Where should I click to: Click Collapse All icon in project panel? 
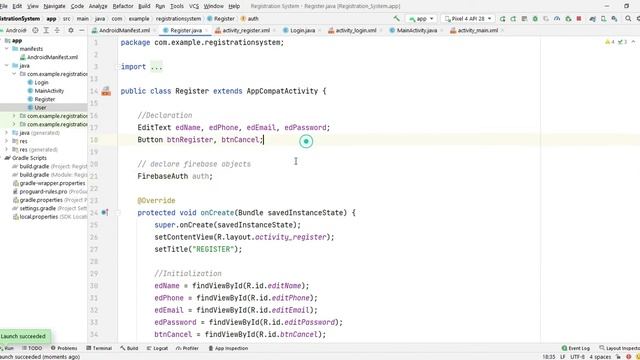(57, 30)
